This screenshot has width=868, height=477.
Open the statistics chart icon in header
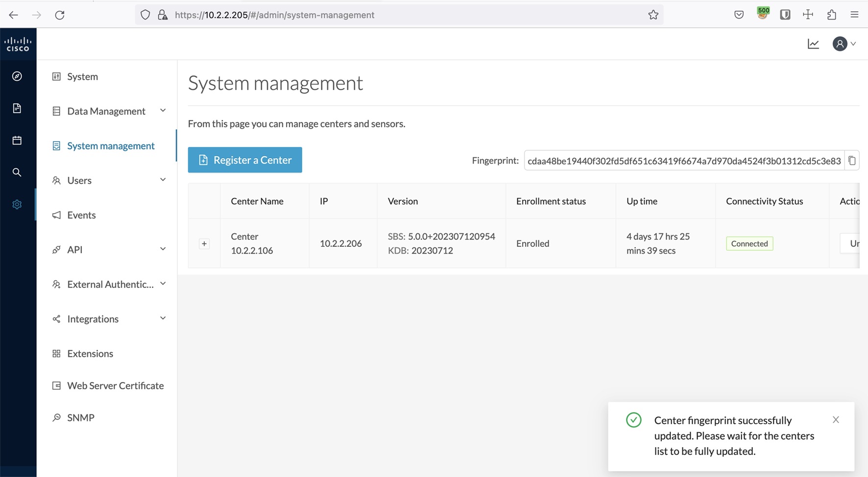coord(813,43)
